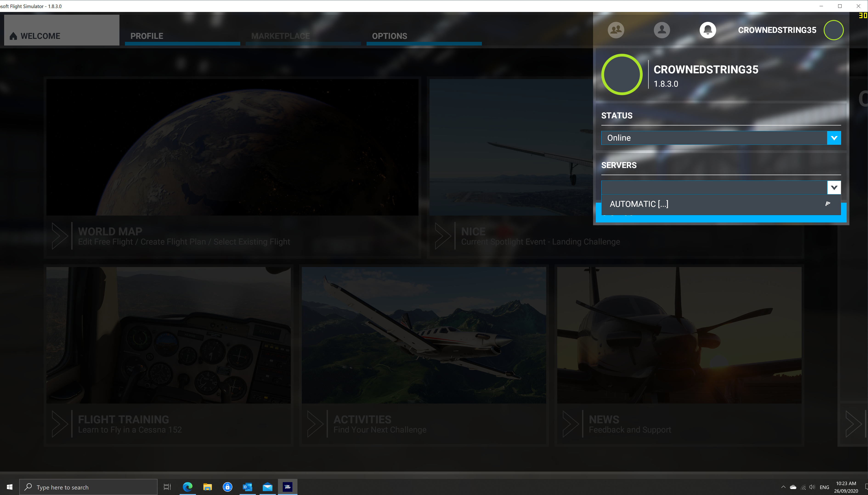868x495 pixels.
Task: Click the News arrow icon
Action: click(571, 424)
